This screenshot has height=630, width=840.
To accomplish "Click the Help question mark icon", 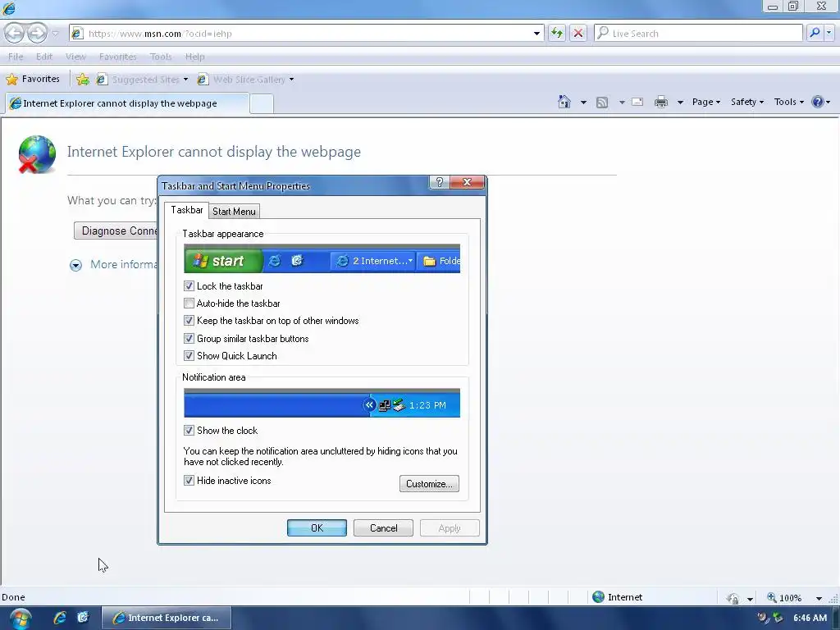I will [x=818, y=102].
